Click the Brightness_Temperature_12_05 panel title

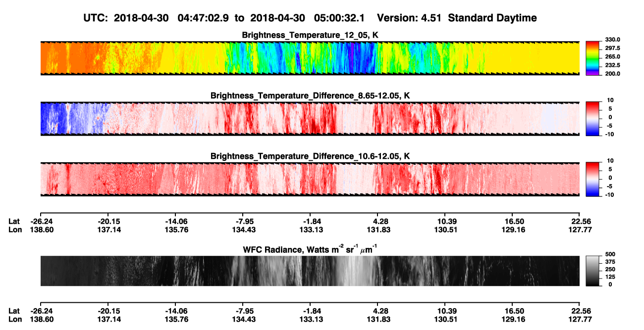click(310, 35)
